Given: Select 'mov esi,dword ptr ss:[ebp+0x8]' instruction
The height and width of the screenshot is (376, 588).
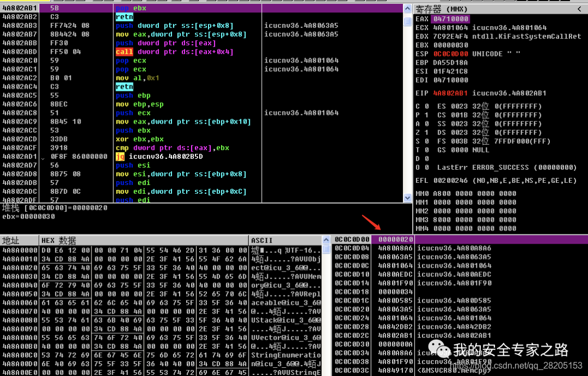Looking at the screenshot, I should (181, 174).
